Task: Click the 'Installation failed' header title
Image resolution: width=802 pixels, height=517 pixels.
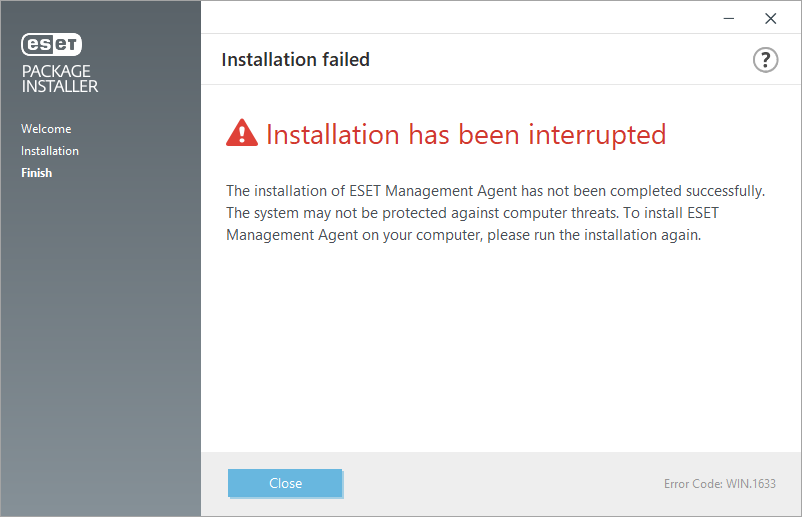Action: [x=295, y=60]
